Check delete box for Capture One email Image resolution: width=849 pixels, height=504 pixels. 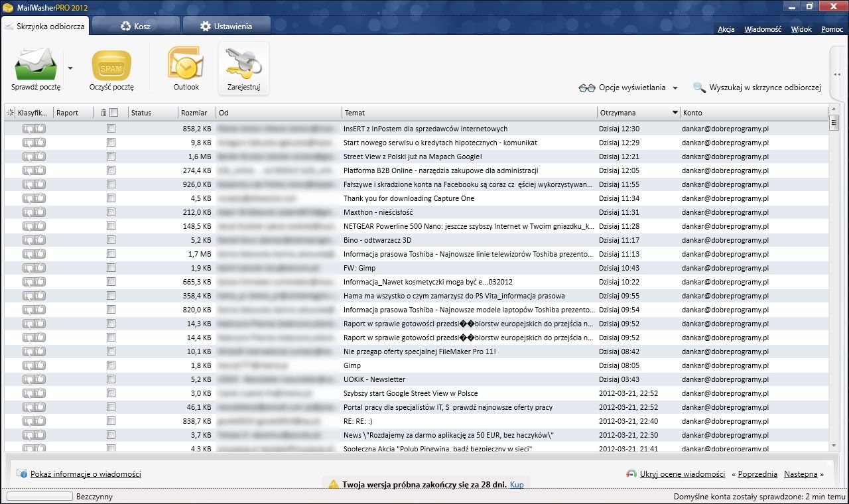(x=111, y=198)
